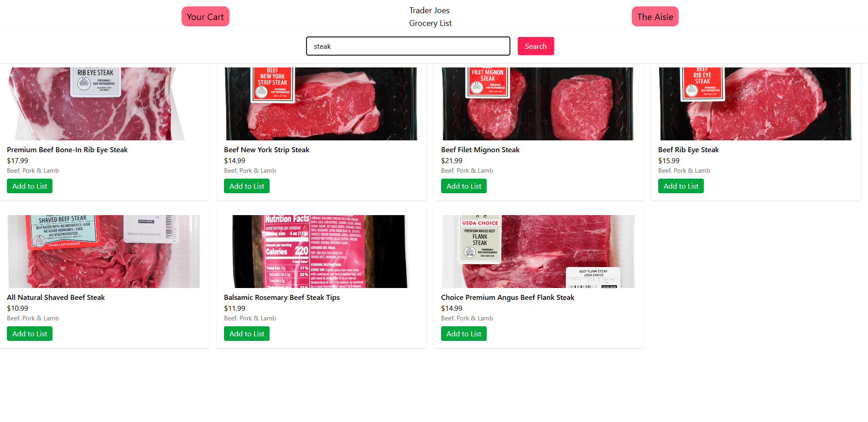This screenshot has height=422, width=868.
Task: Add Balsamic Rosemary Beef Steak Tips to list
Action: pos(247,334)
